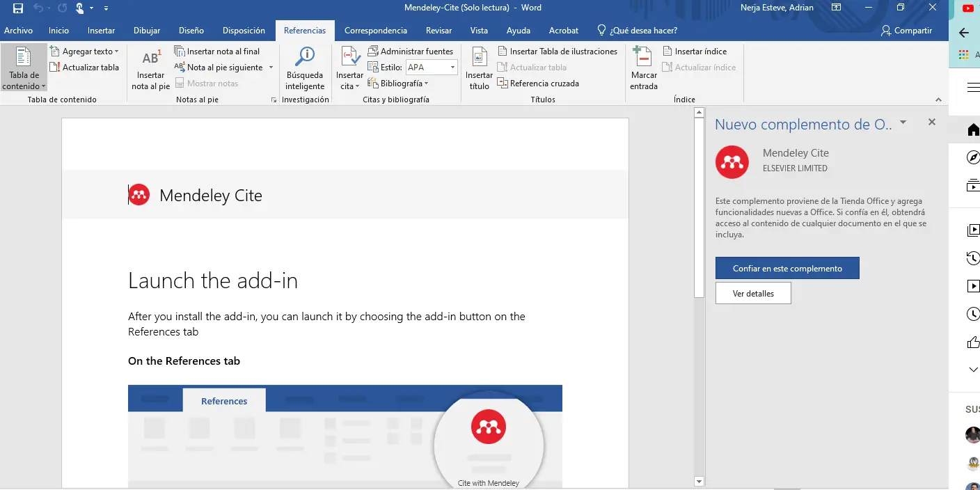Click the ¿Qué desea hacer? search box
Screen dimensions: 980x490
(638, 31)
